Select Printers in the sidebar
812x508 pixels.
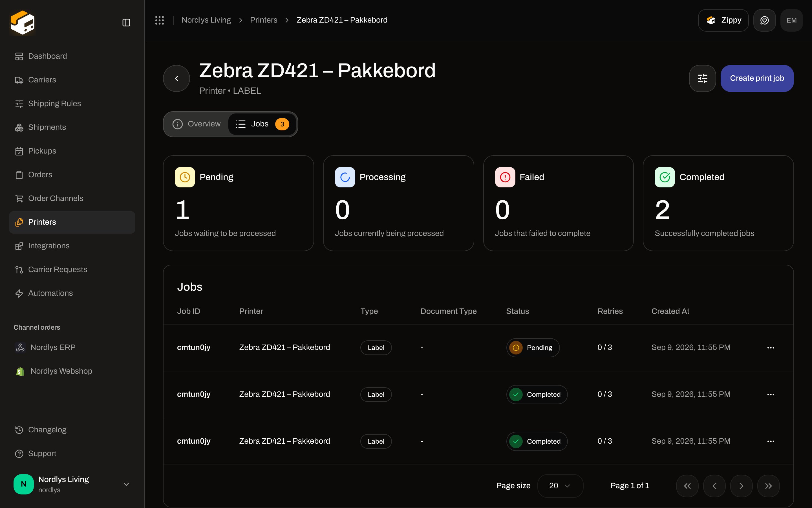click(x=72, y=222)
